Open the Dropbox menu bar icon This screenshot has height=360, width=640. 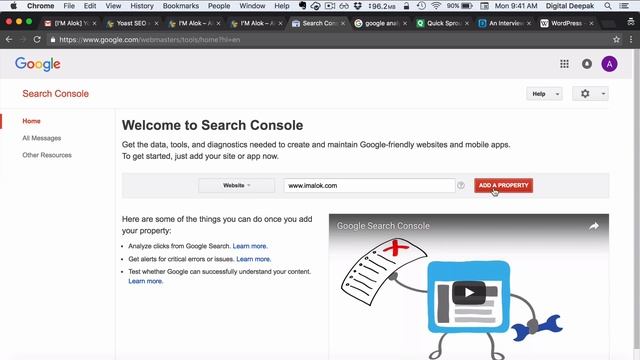tap(358, 6)
